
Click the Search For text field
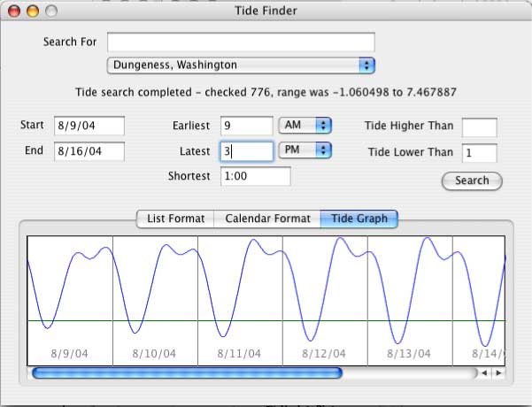241,42
